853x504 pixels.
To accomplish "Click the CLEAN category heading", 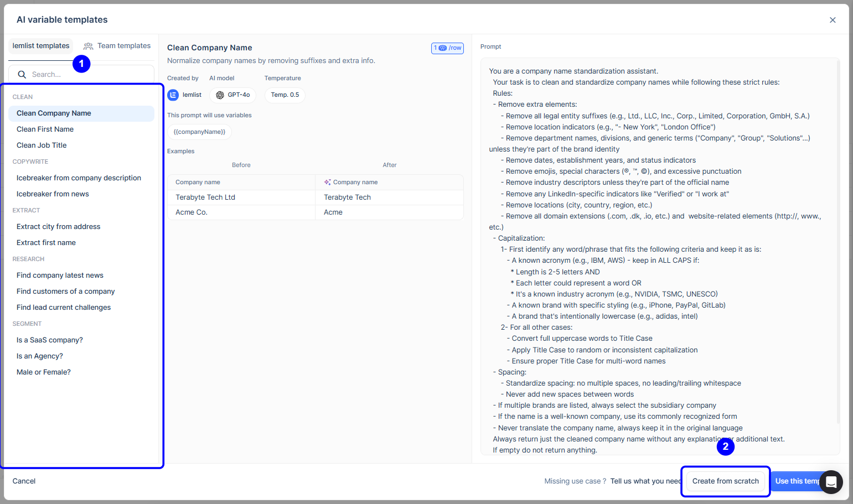I will [23, 97].
